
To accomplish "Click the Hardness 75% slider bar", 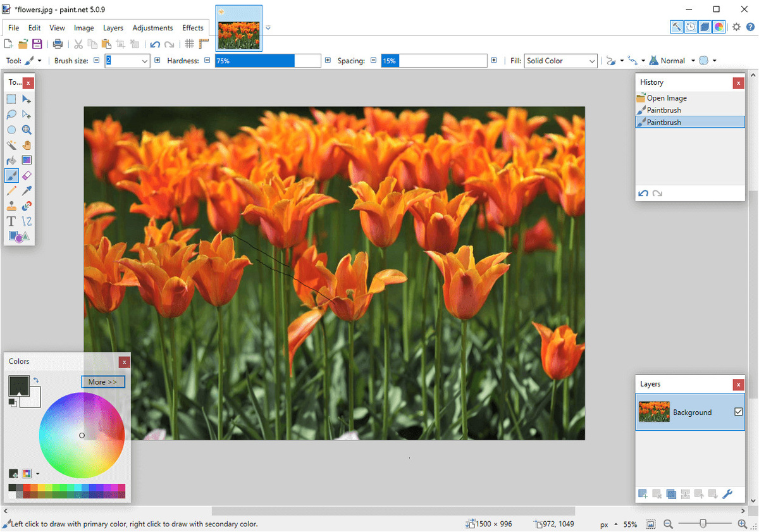I will click(x=268, y=61).
